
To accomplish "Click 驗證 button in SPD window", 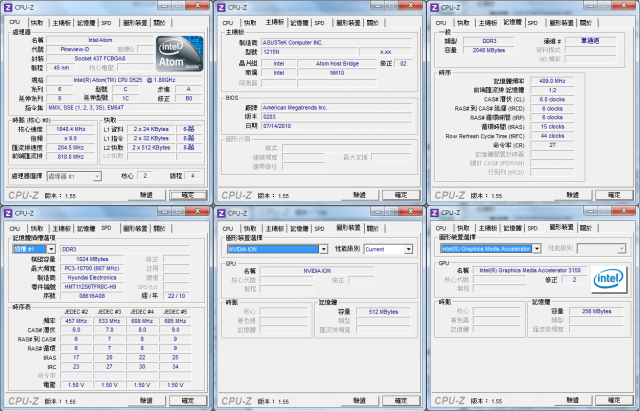I will click(147, 401).
